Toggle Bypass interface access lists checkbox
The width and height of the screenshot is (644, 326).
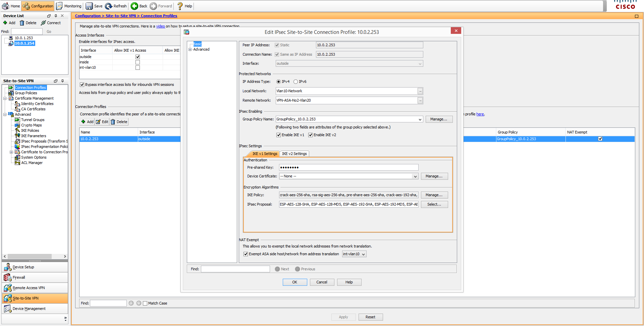tap(82, 85)
